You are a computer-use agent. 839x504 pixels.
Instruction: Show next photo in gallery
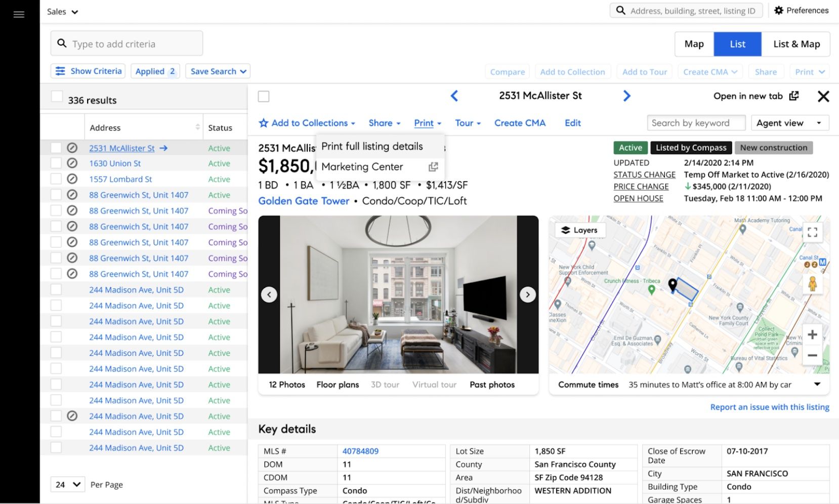click(x=528, y=295)
